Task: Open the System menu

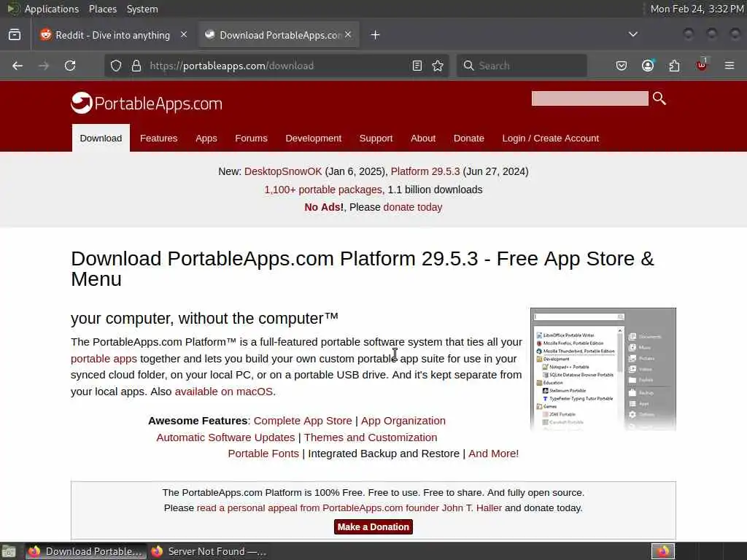Action: tap(142, 9)
